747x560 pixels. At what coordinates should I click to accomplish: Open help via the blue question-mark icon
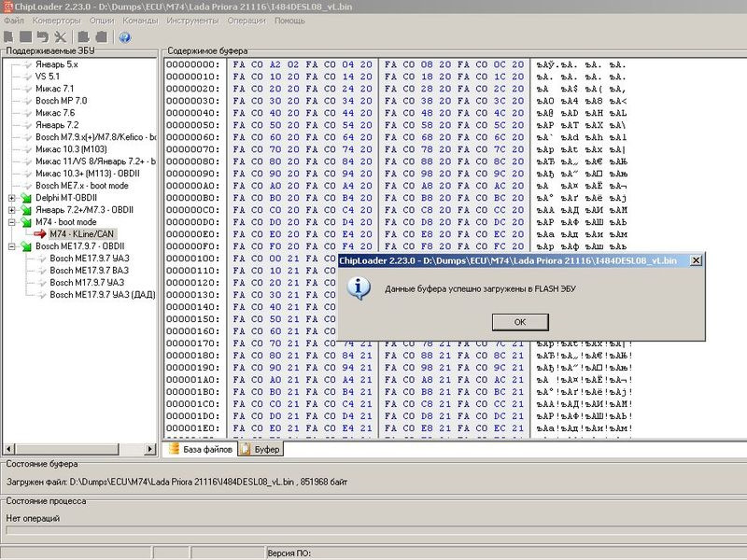125,37
